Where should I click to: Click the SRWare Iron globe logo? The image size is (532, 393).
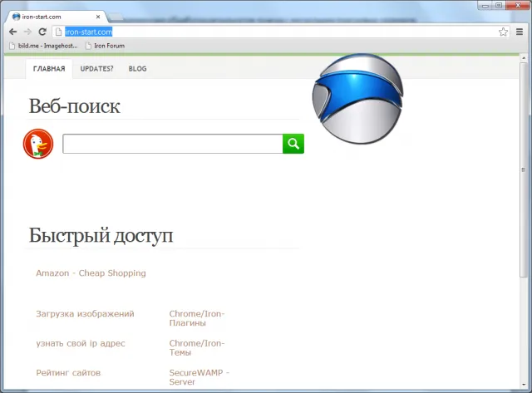coord(358,98)
